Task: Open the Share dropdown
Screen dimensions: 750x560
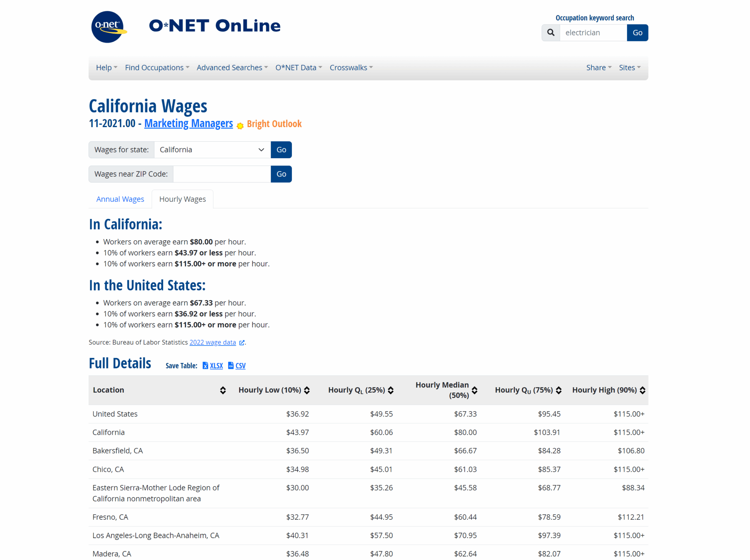Action: pos(599,67)
